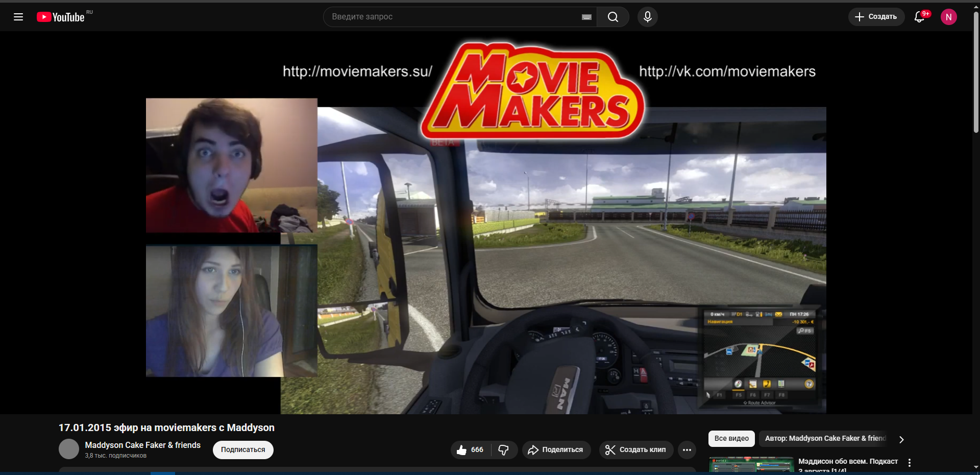The image size is (980, 475).
Task: Open the account avatar menu
Action: (x=949, y=17)
